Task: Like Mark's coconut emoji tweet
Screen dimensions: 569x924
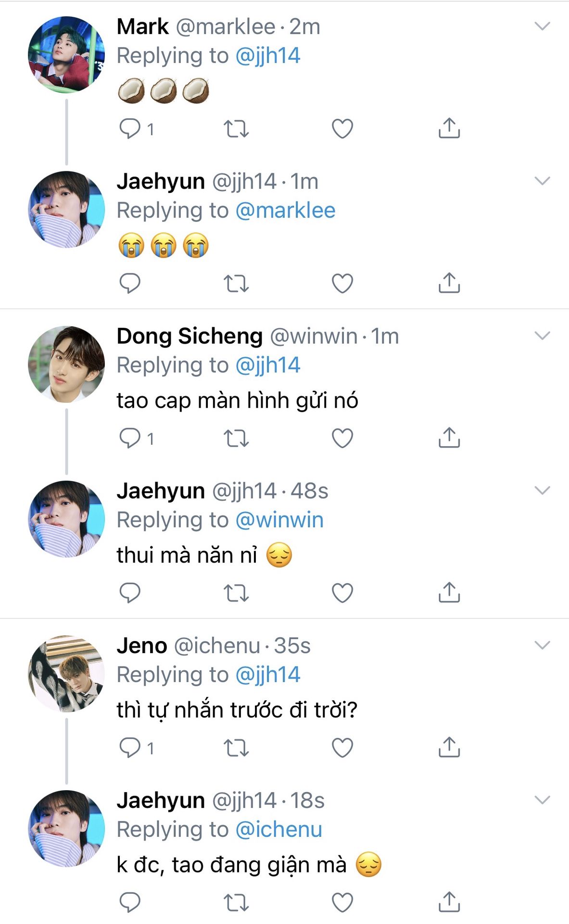Action: pyautogui.click(x=342, y=128)
